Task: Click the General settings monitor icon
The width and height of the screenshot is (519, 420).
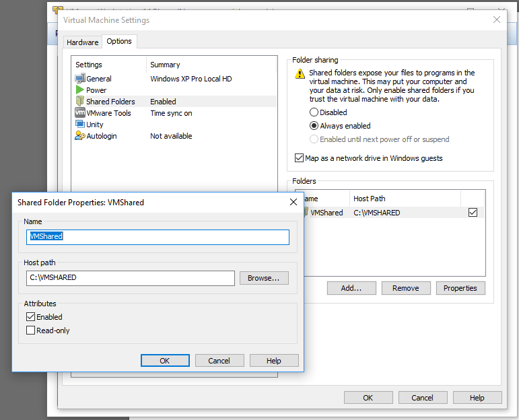Action: [x=80, y=79]
